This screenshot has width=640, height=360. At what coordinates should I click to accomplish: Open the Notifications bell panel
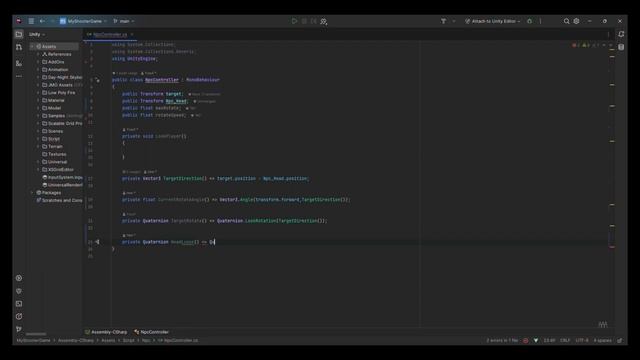click(621, 34)
